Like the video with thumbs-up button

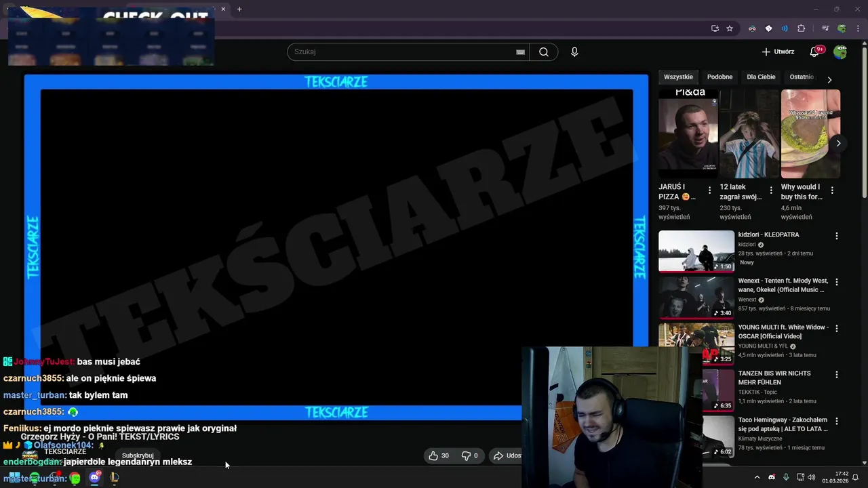point(439,455)
